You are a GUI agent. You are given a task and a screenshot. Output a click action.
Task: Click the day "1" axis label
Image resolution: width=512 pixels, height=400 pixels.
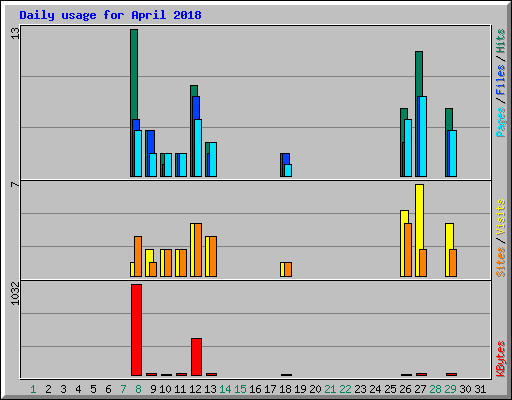coord(33,389)
